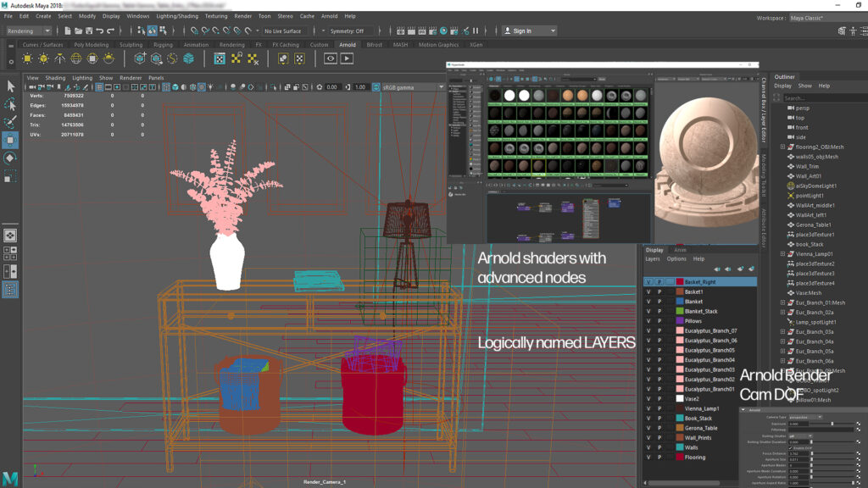The width and height of the screenshot is (868, 488).
Task: Create an Arnold SkyDome light from shelf
Action: tap(75, 58)
